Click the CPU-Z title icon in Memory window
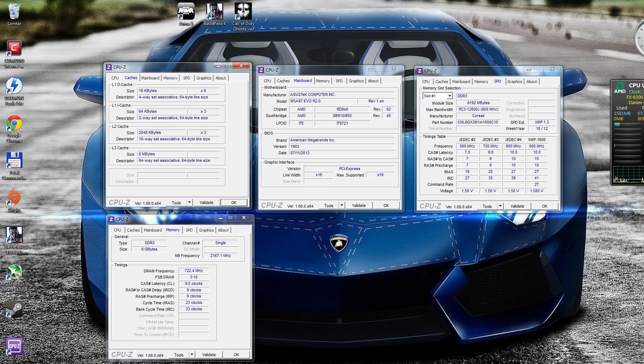 tap(111, 219)
